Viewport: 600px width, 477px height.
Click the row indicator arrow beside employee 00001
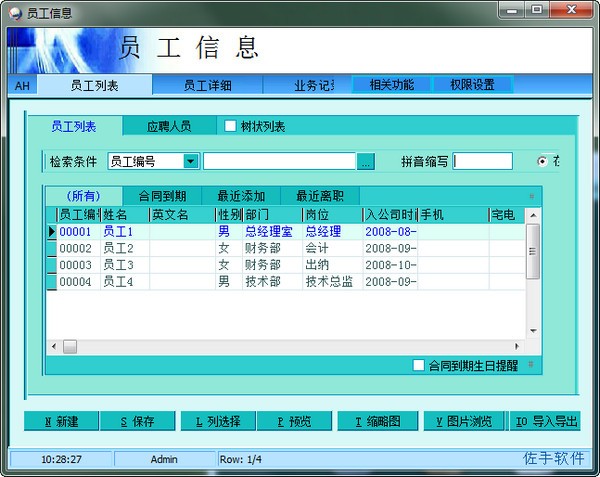[x=51, y=232]
